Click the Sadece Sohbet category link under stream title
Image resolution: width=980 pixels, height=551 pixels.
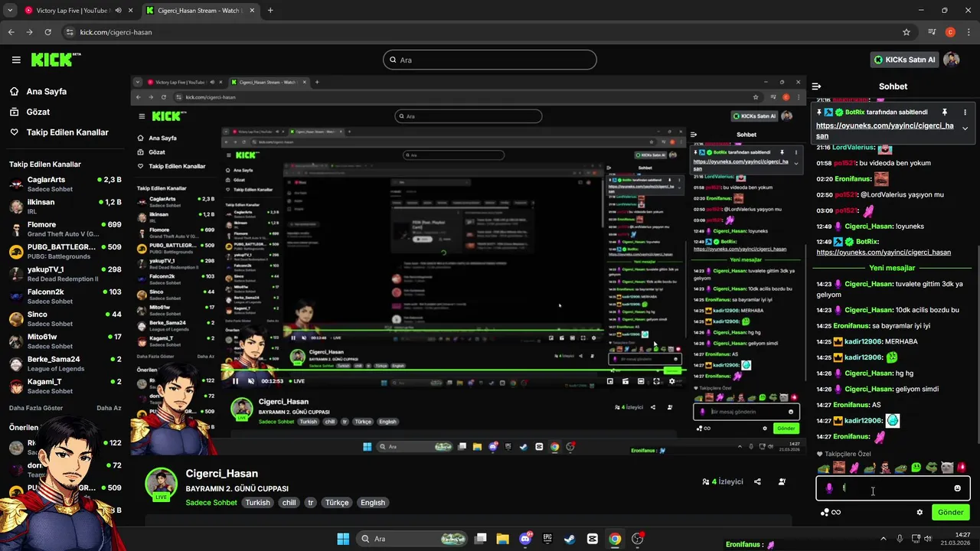(211, 503)
